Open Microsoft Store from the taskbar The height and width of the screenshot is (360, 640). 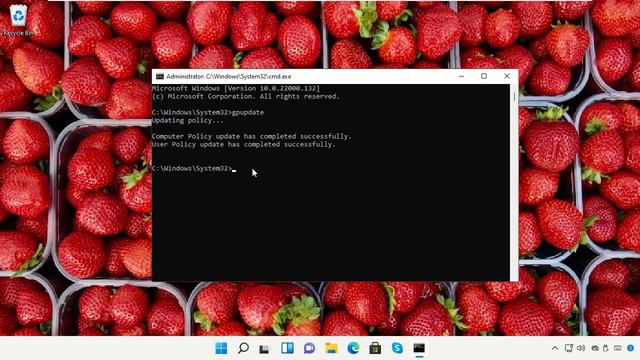[x=375, y=348]
